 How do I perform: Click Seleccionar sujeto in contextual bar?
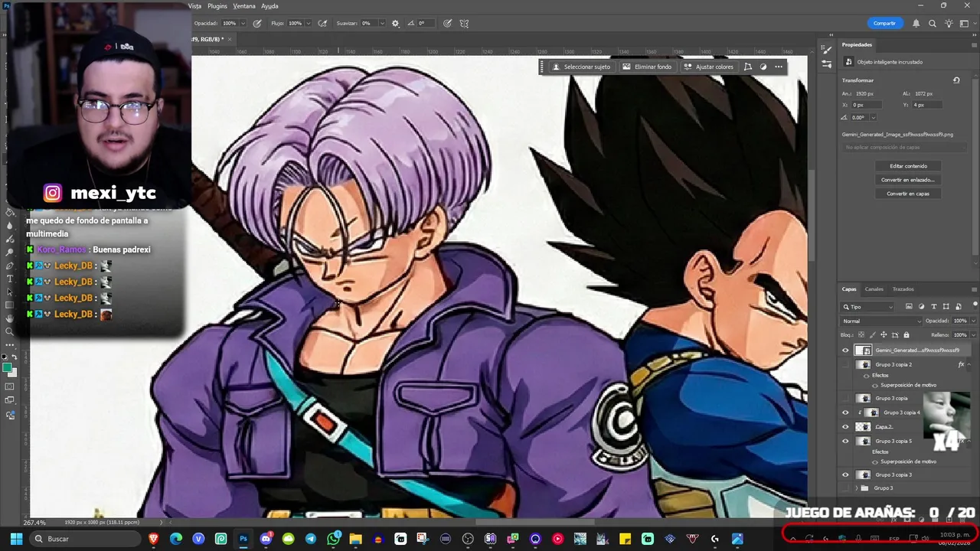tap(581, 67)
